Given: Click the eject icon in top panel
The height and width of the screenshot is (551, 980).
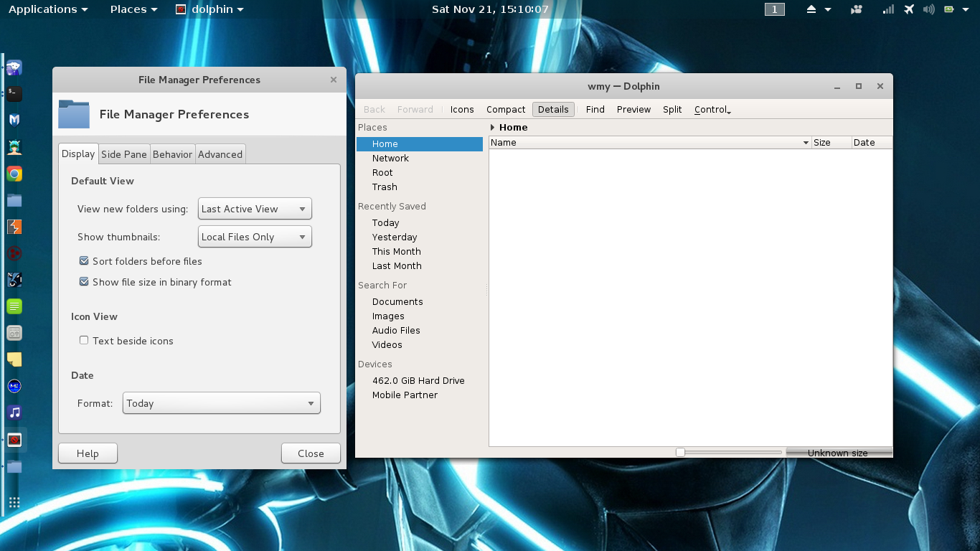Looking at the screenshot, I should point(811,9).
